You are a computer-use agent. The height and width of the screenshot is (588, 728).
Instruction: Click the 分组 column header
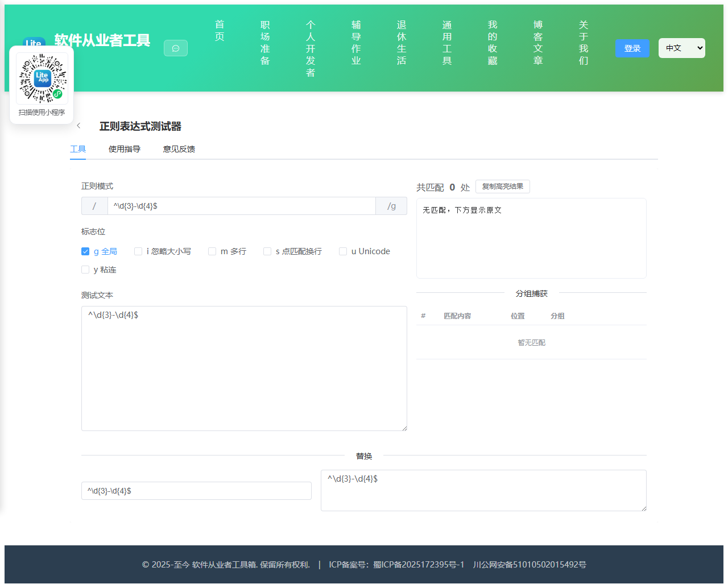pyautogui.click(x=557, y=316)
